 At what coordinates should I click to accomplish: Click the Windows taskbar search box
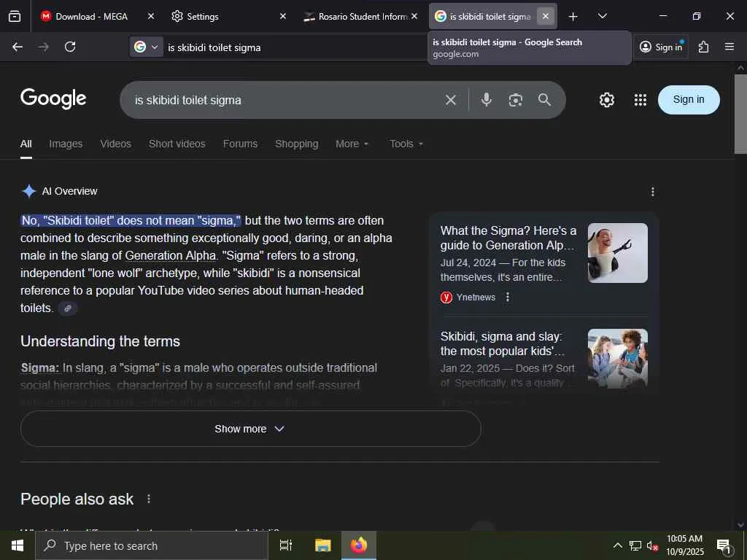[152, 545]
